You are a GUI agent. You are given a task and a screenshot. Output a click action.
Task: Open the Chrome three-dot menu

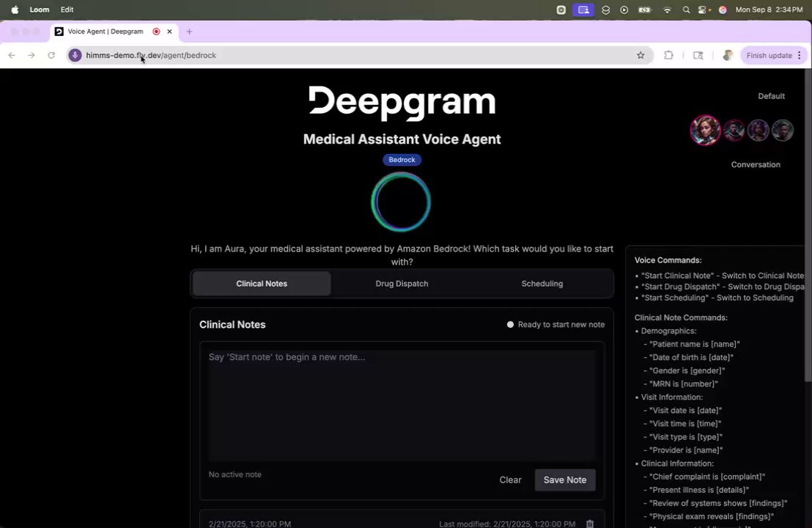[x=800, y=56]
